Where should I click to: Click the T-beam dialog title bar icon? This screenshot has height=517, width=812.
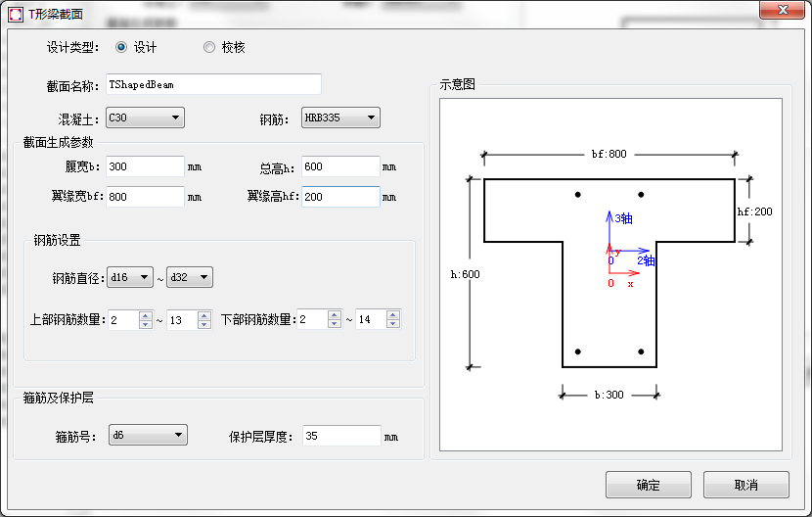tap(15, 13)
